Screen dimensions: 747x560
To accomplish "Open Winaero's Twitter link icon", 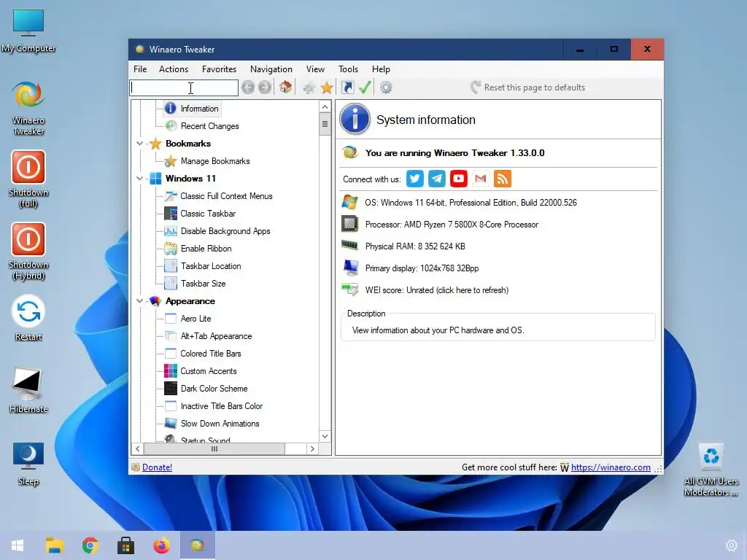I will (x=415, y=179).
